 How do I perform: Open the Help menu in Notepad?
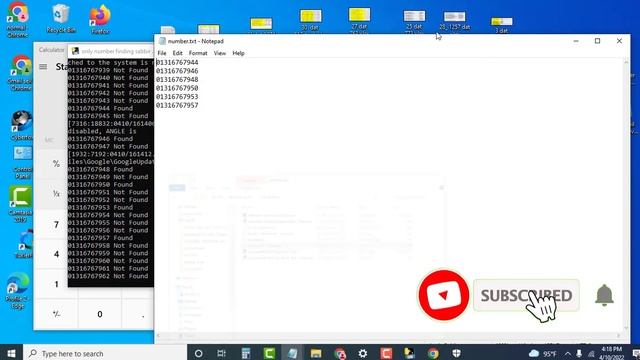(x=238, y=53)
